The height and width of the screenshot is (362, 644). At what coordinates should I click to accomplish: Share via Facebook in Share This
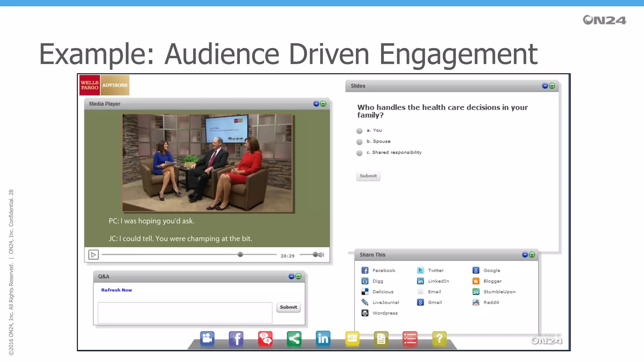pyautogui.click(x=378, y=270)
